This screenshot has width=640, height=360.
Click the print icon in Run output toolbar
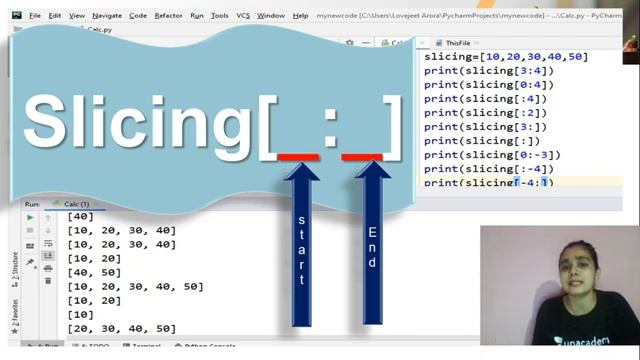[x=48, y=269]
